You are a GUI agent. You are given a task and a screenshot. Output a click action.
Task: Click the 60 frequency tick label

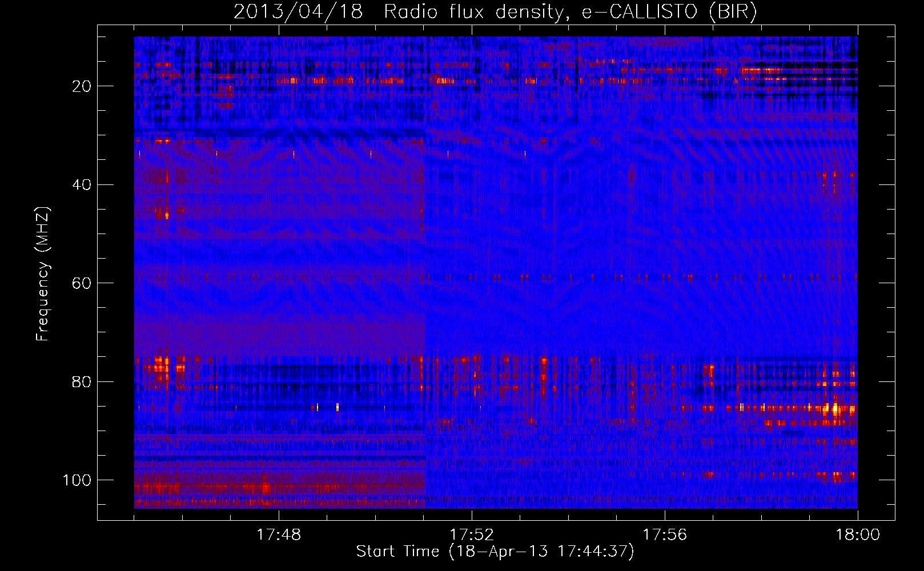[82, 283]
